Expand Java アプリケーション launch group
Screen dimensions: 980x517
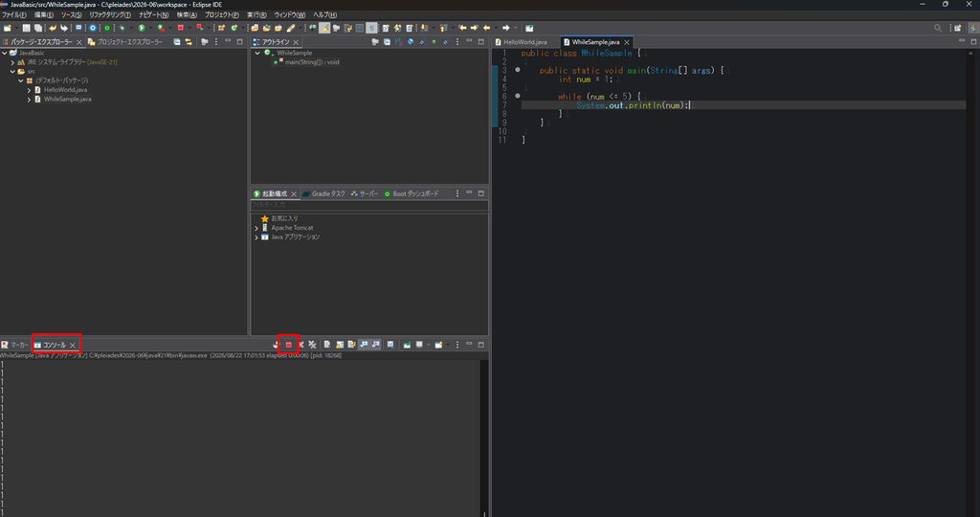coord(256,237)
